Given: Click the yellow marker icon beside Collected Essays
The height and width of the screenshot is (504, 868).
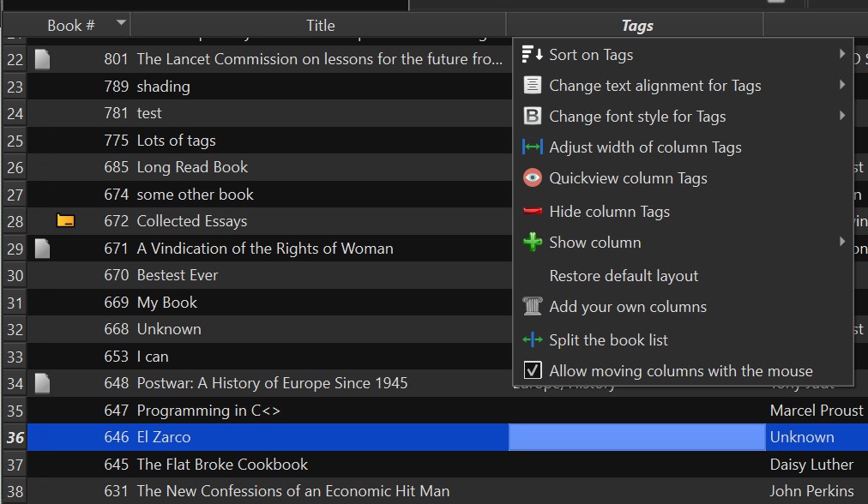Looking at the screenshot, I should (65, 221).
